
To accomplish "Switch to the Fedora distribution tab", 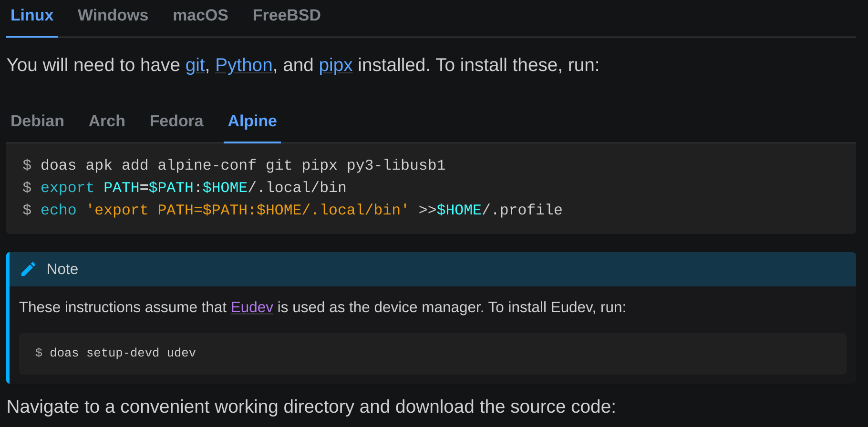I will point(176,122).
